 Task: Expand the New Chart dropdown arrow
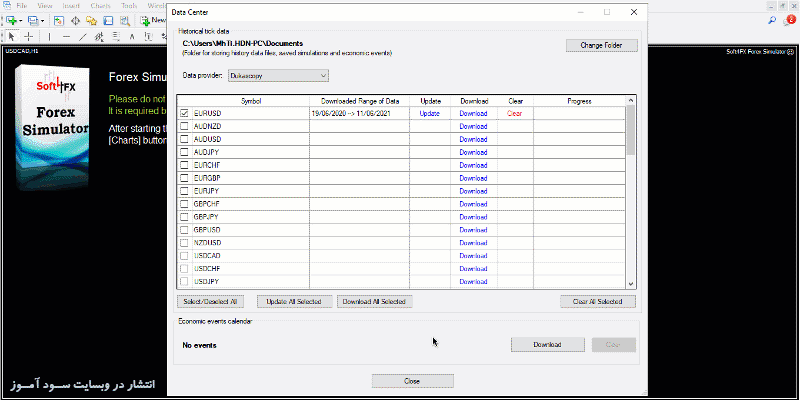20,21
